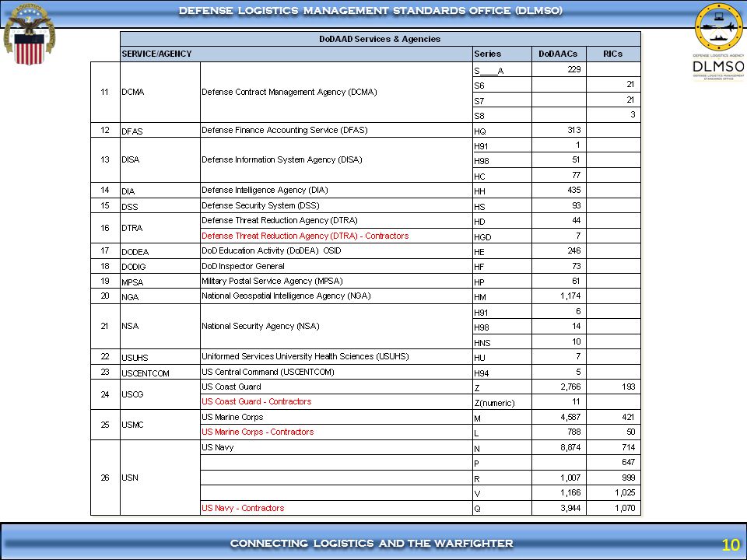Viewport: 747px width, 560px height.
Task: Click National Security Agency (NSA) text
Action: 260,326
